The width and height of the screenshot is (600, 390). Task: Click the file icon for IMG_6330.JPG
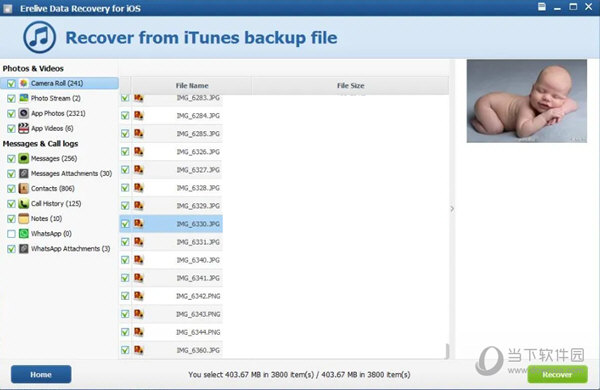pyautogui.click(x=139, y=224)
